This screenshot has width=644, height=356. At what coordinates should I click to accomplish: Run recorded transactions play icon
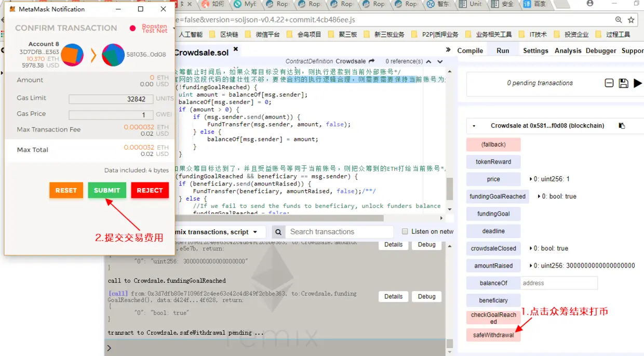point(638,83)
